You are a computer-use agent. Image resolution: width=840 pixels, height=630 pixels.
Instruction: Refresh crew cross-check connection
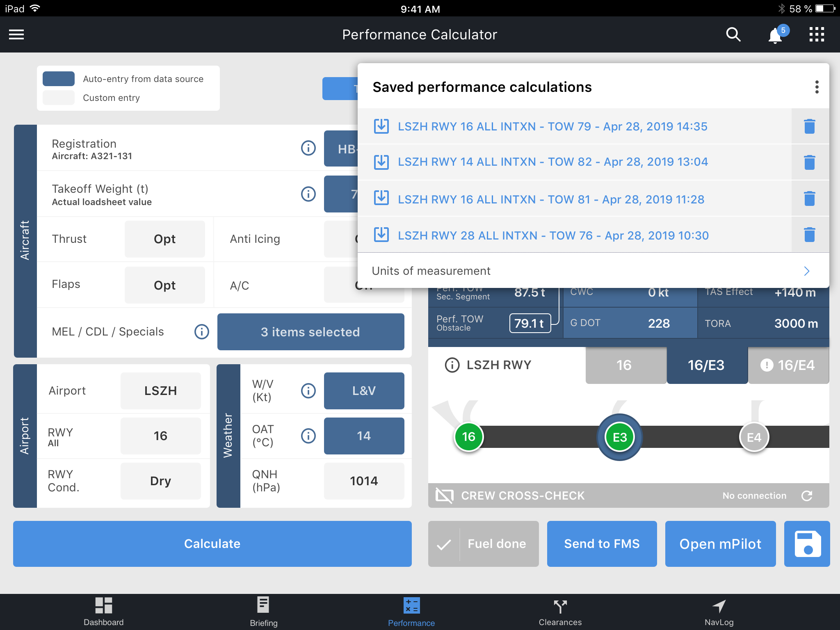pyautogui.click(x=807, y=496)
